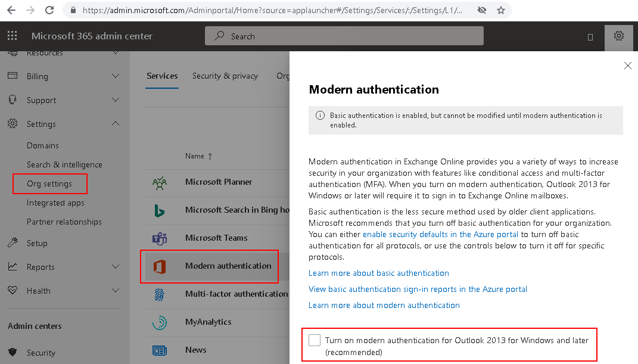Open Partner relationships in sidebar
638x364 pixels.
click(x=64, y=222)
